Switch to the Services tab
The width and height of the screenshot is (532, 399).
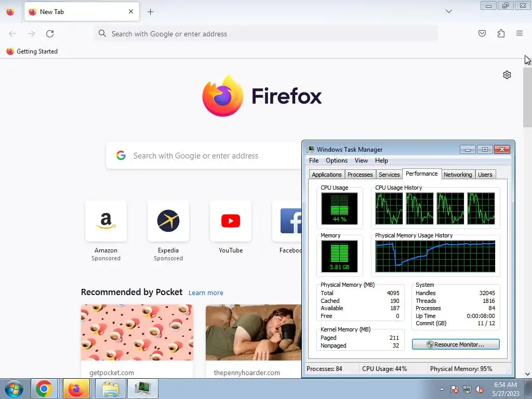click(389, 175)
